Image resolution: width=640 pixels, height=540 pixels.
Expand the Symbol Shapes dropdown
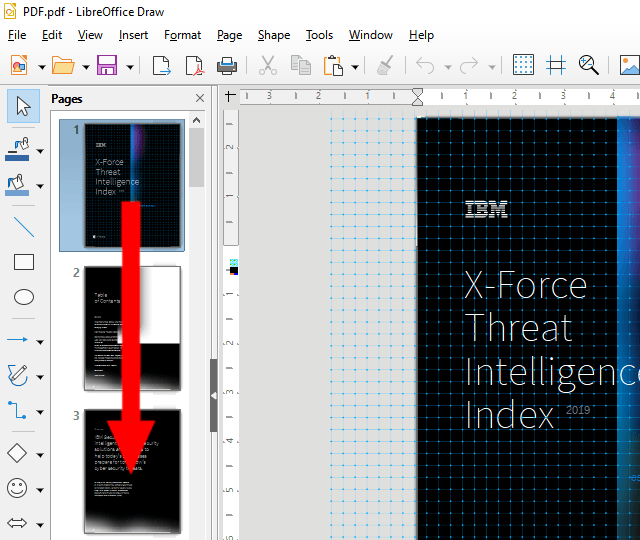tap(40, 490)
